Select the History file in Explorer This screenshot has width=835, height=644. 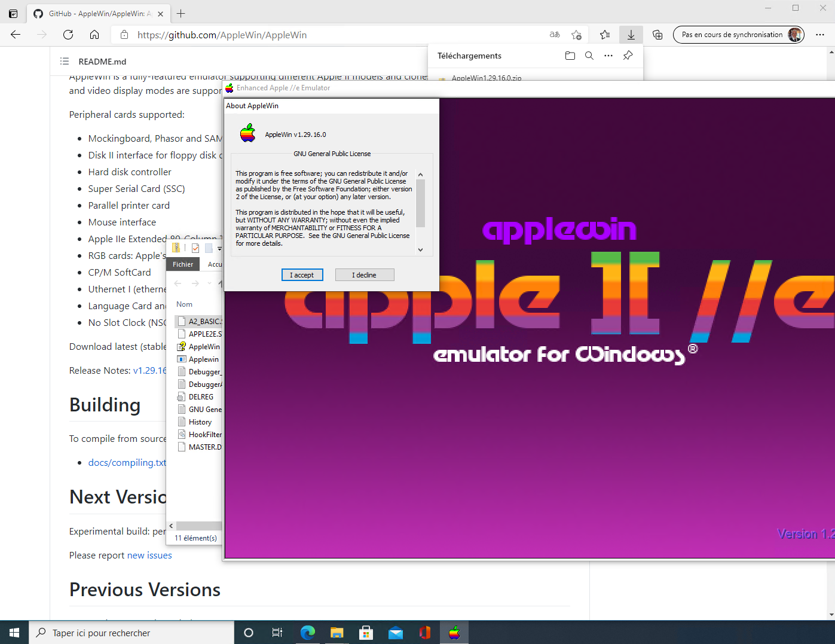200,422
